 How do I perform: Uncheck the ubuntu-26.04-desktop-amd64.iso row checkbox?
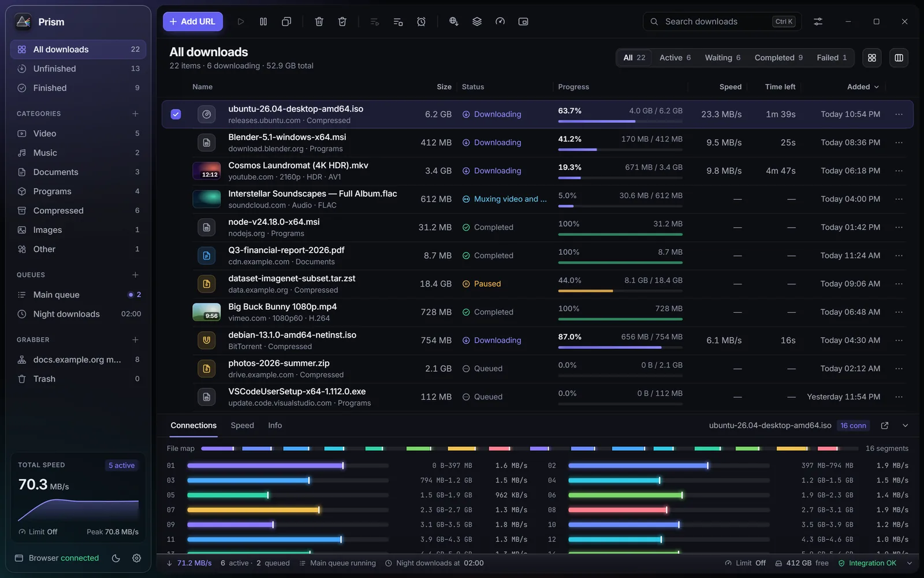[x=176, y=114]
